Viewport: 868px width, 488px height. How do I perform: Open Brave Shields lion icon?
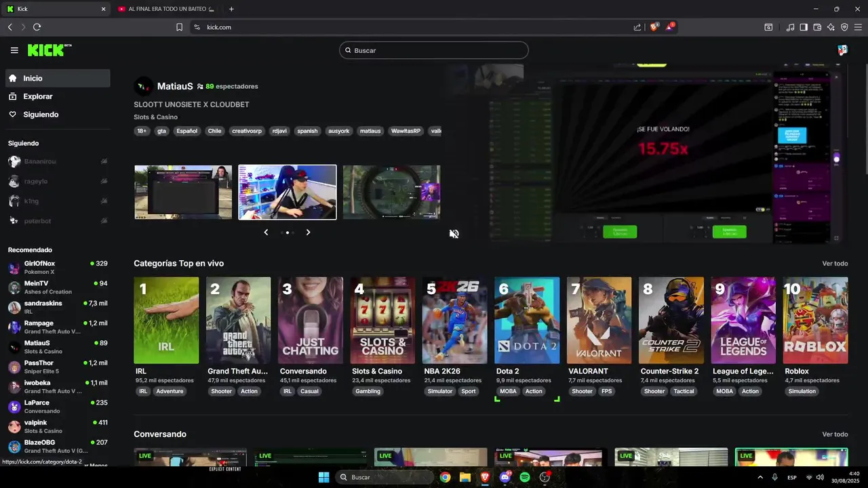(x=654, y=27)
